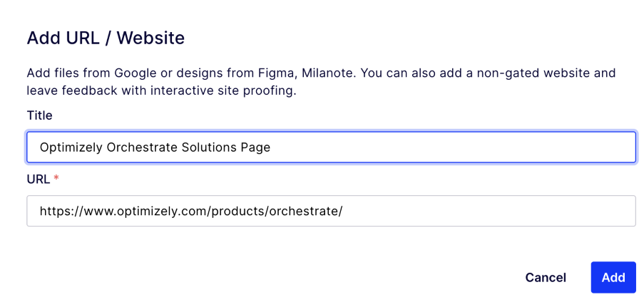Click the URL field label
This screenshot has width=644, height=302.
point(38,179)
